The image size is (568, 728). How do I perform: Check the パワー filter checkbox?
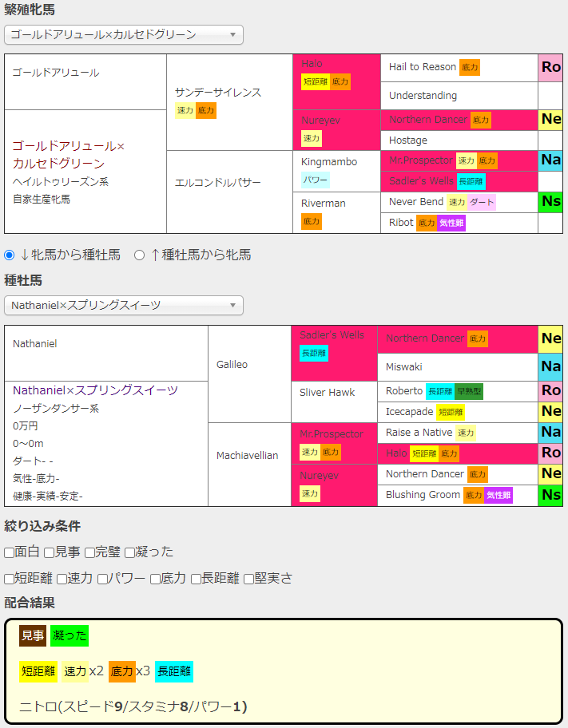[x=103, y=579]
